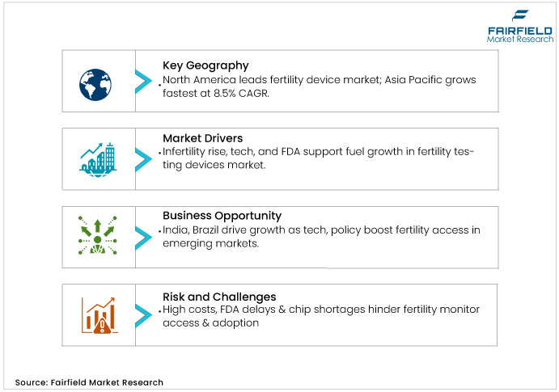Click the Infertility rise description text
This screenshot has height=392, width=559.
pyautogui.click(x=319, y=158)
